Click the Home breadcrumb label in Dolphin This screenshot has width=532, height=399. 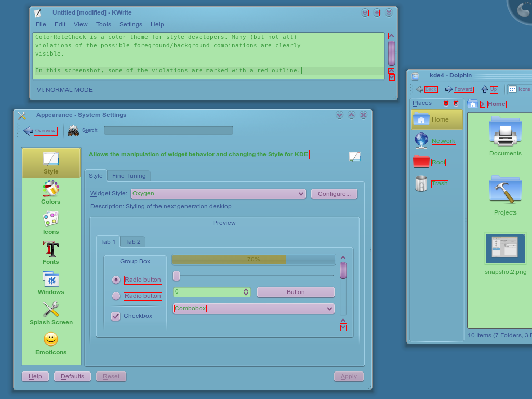497,104
